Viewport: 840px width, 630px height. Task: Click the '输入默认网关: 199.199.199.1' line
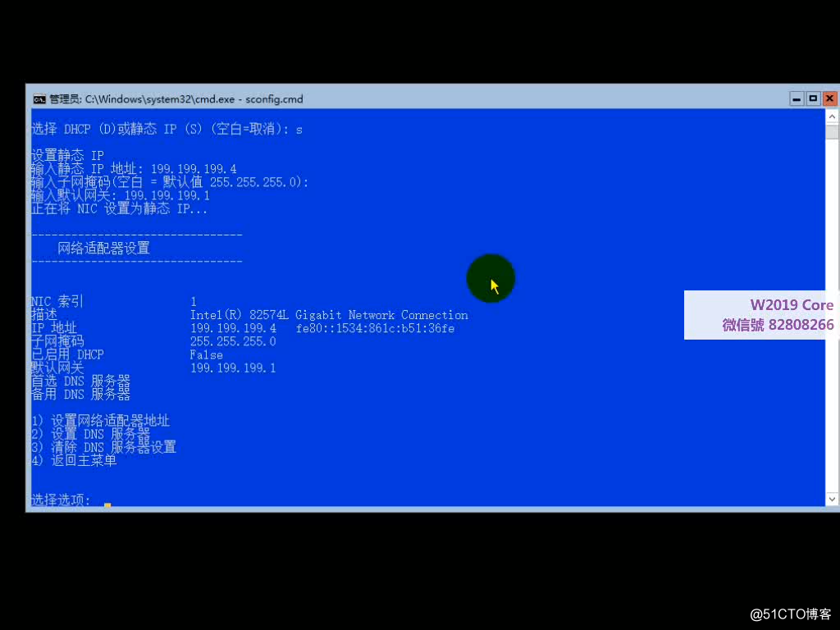[x=121, y=195]
